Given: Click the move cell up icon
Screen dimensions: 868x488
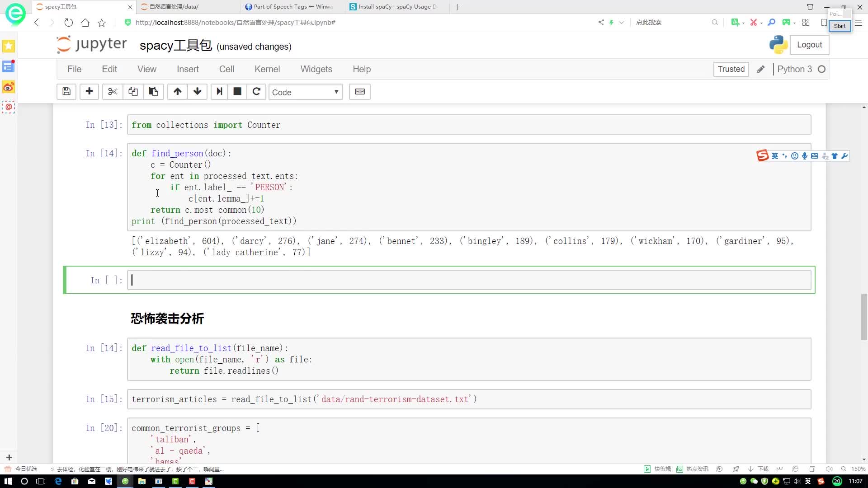Looking at the screenshot, I should coord(178,91).
